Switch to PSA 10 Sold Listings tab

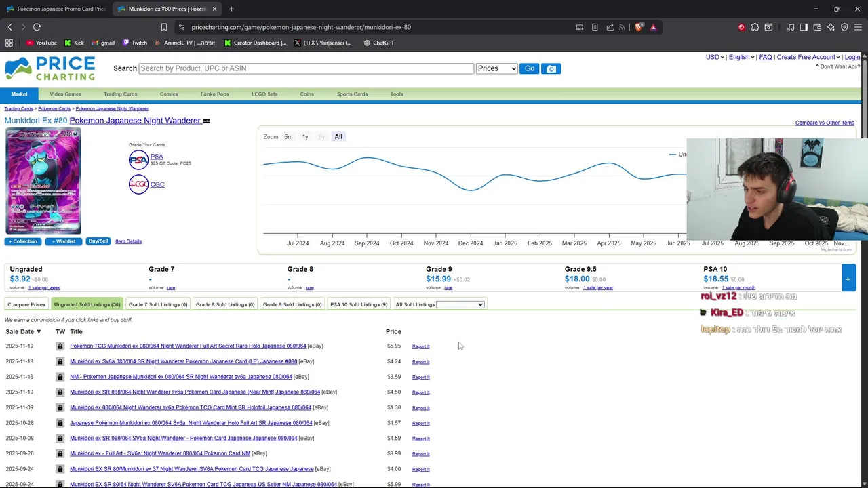[359, 304]
